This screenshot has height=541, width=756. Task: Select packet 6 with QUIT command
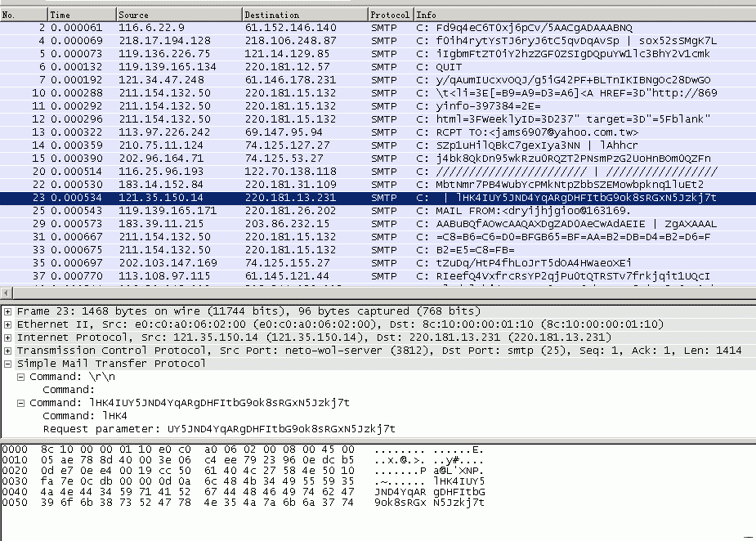[x=327, y=66]
